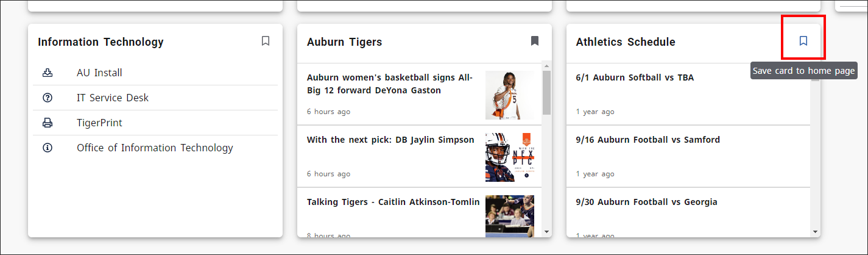Open the 6/1 Auburn Softball vs TBA event
Image resolution: width=868 pixels, height=255 pixels.
point(635,78)
